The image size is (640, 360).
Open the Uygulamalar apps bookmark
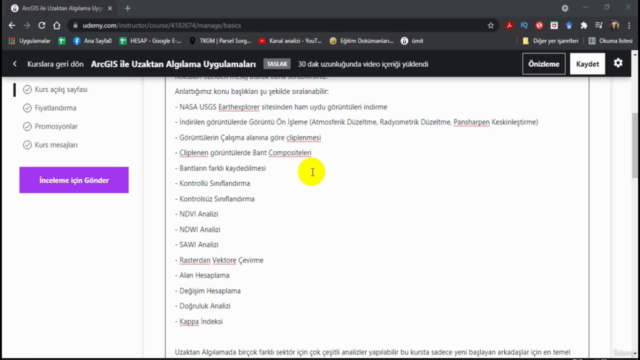29,41
